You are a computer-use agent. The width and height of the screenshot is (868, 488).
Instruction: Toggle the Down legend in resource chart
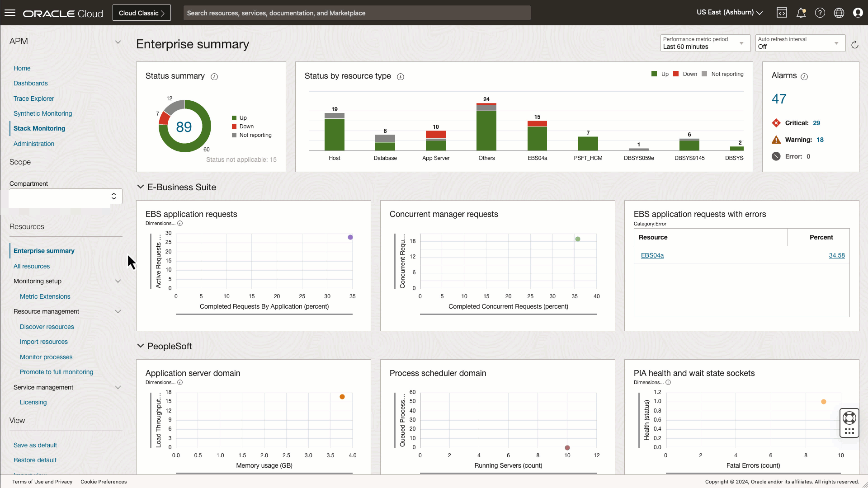685,74
